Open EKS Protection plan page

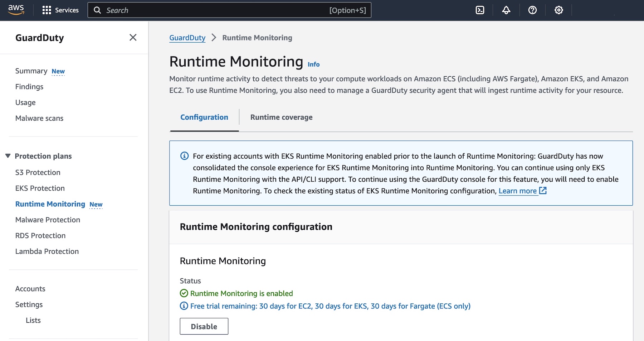coord(40,188)
